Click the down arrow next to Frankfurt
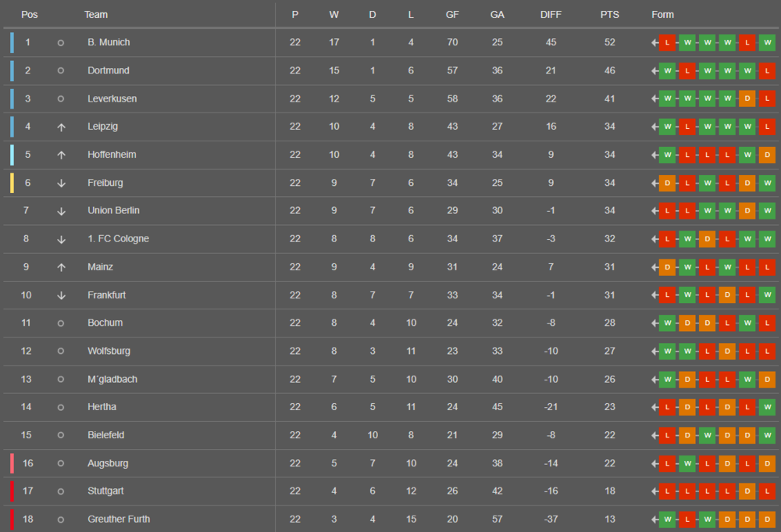781x532 pixels. pos(61,295)
